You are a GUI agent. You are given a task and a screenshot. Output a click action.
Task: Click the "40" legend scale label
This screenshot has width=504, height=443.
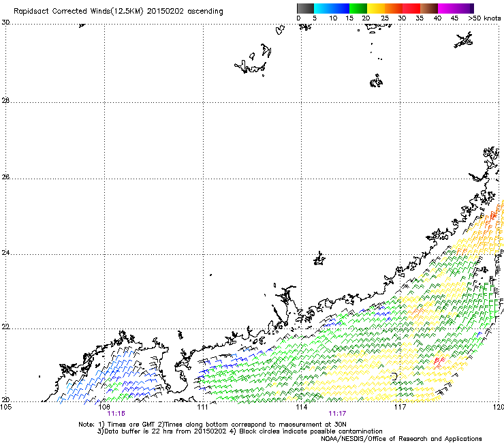(x=437, y=18)
